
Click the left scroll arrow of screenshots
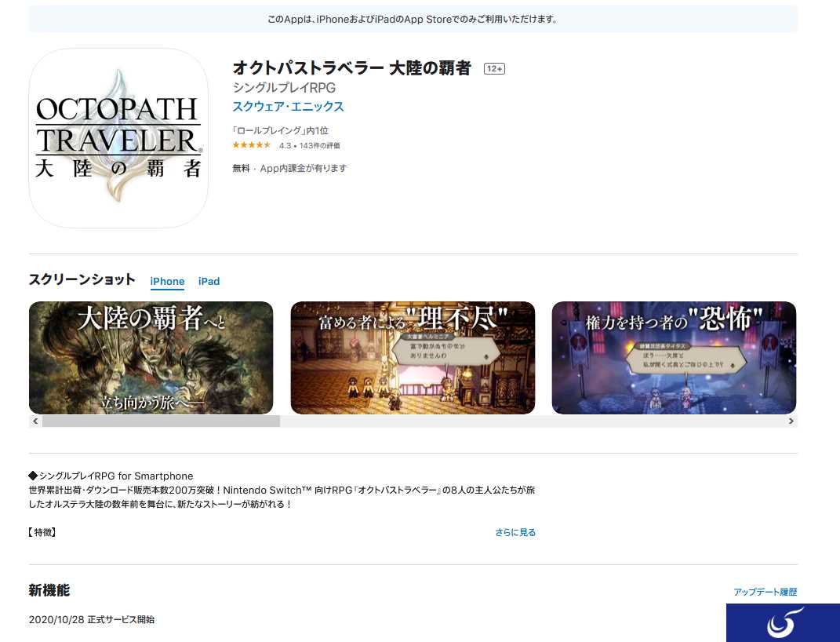(35, 421)
